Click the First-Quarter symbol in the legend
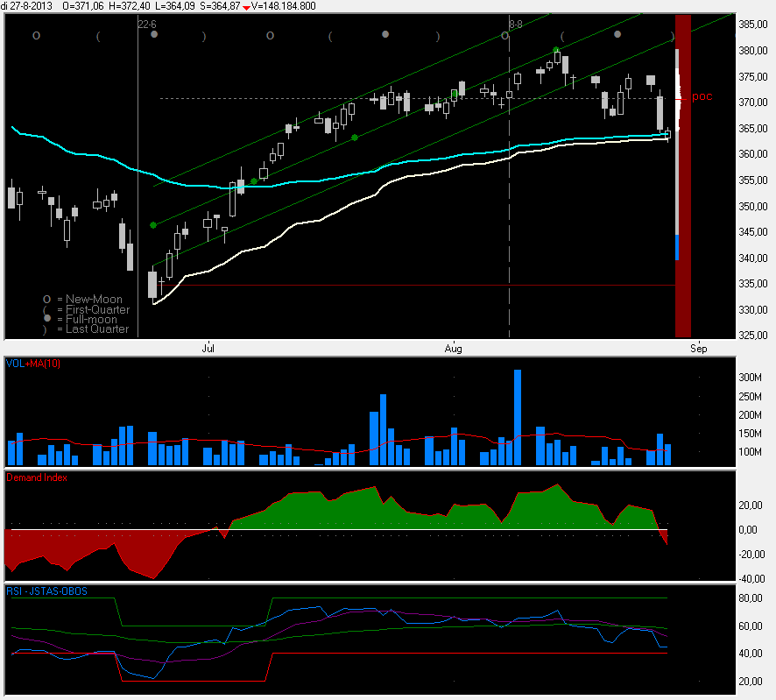776x700 pixels. pyautogui.click(x=58, y=310)
